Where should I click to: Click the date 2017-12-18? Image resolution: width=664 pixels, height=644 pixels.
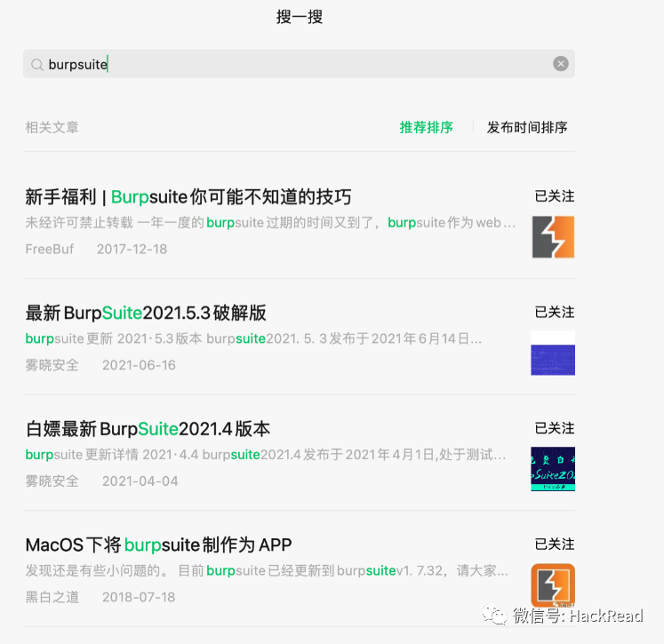[132, 250]
